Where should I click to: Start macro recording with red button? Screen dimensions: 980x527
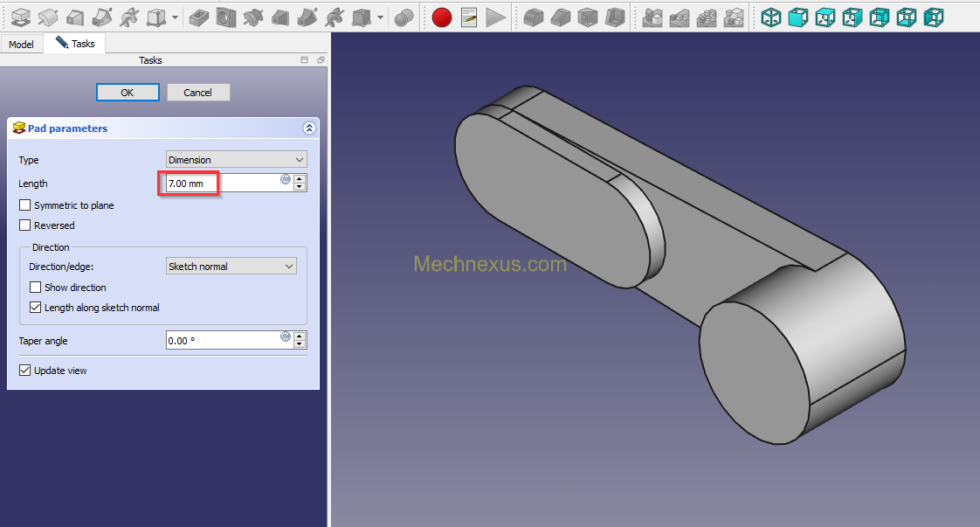tap(442, 17)
